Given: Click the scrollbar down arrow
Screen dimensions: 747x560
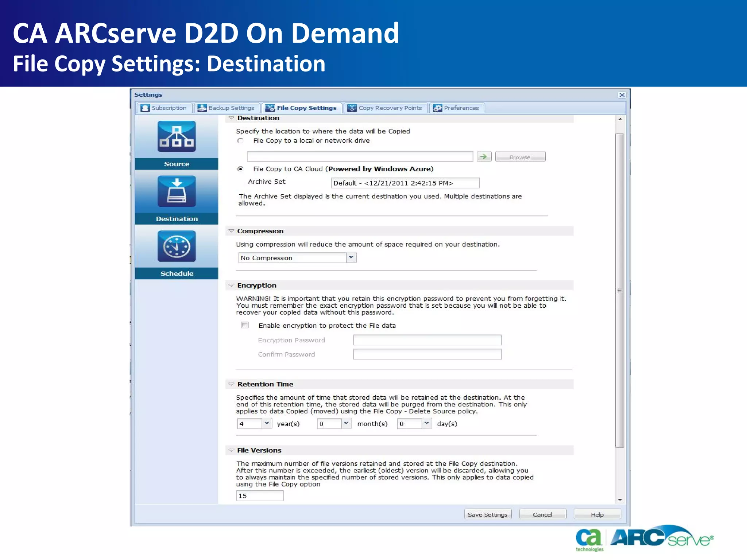Looking at the screenshot, I should (x=620, y=500).
